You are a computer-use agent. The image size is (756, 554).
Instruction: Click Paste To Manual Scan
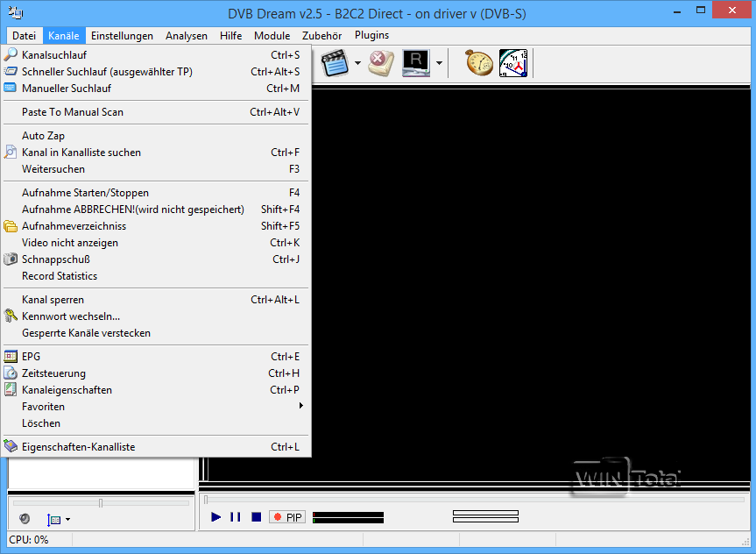tap(156, 112)
